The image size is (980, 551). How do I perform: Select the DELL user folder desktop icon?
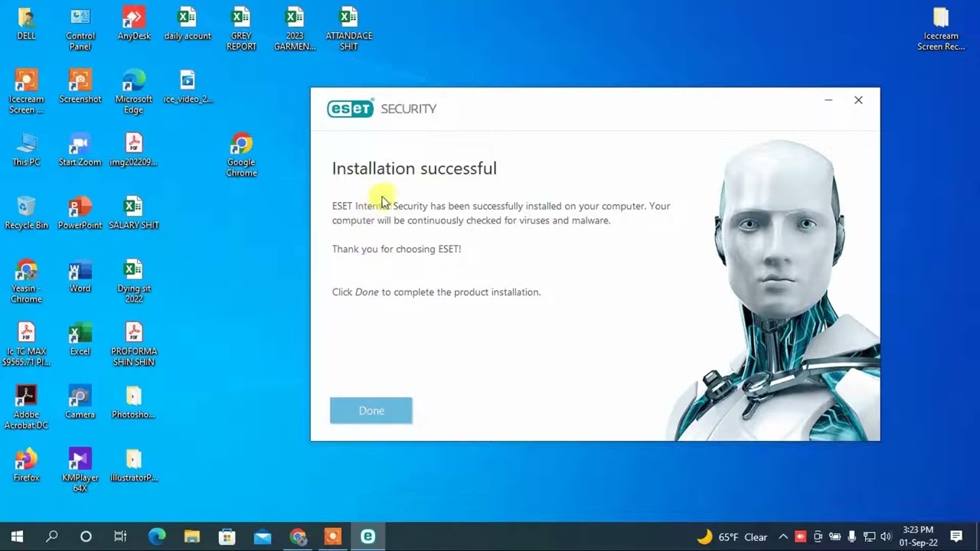pyautogui.click(x=26, y=24)
